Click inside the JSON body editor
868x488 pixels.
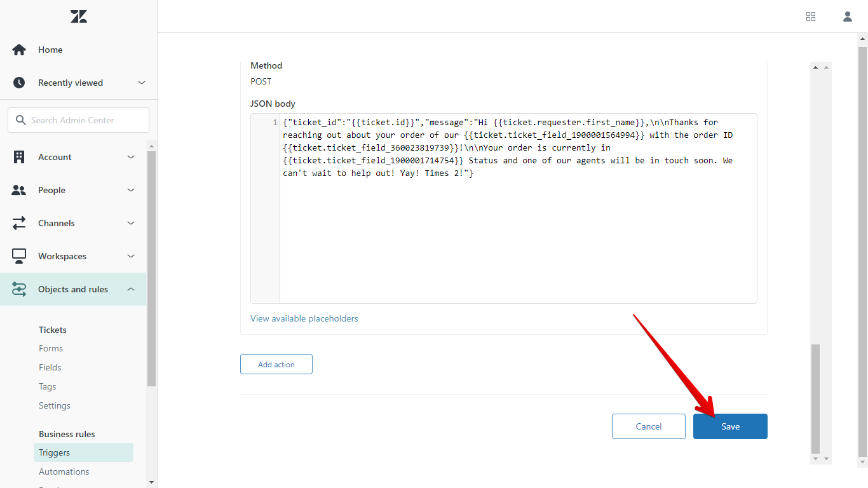click(x=518, y=208)
